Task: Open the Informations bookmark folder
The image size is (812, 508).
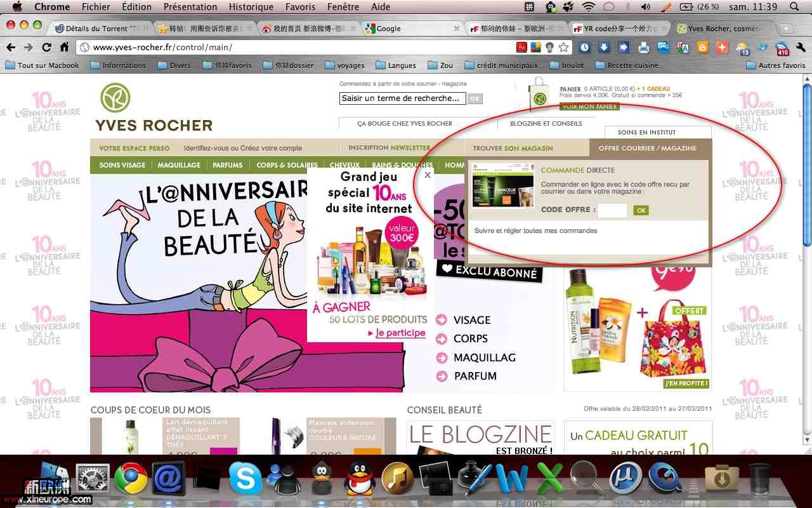Action: click(118, 65)
